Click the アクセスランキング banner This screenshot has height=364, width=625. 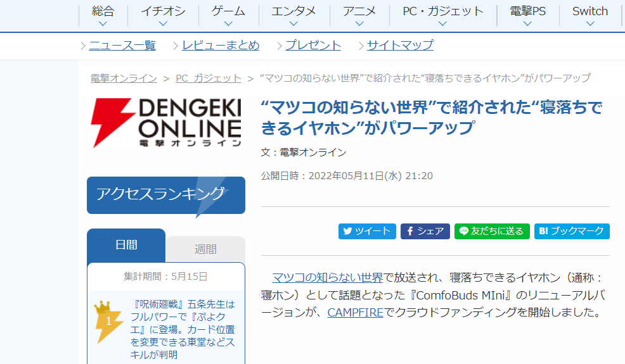(166, 195)
